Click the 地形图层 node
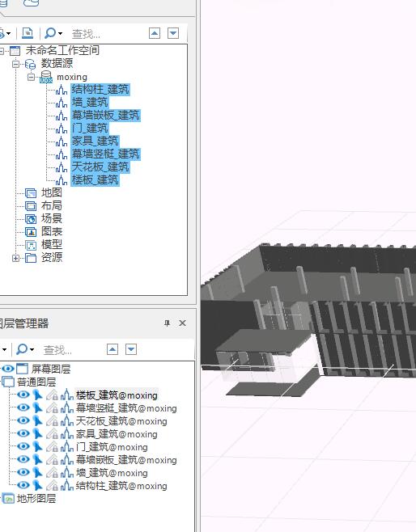 (x=36, y=498)
